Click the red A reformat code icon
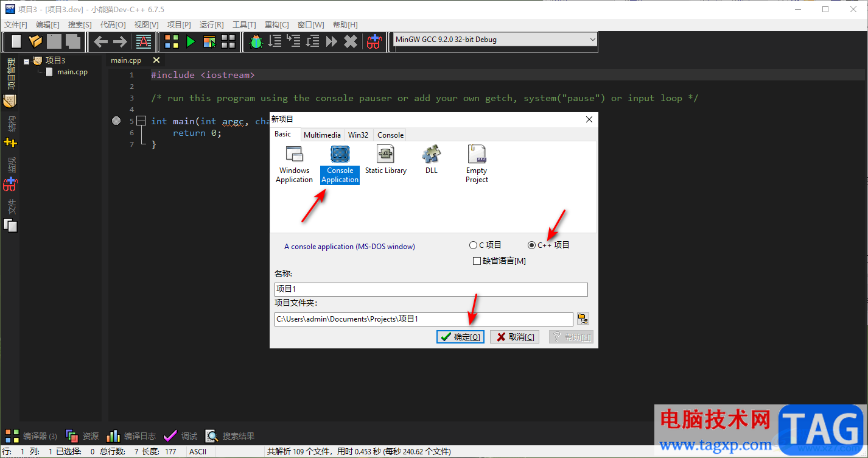The image size is (868, 458). pos(143,41)
